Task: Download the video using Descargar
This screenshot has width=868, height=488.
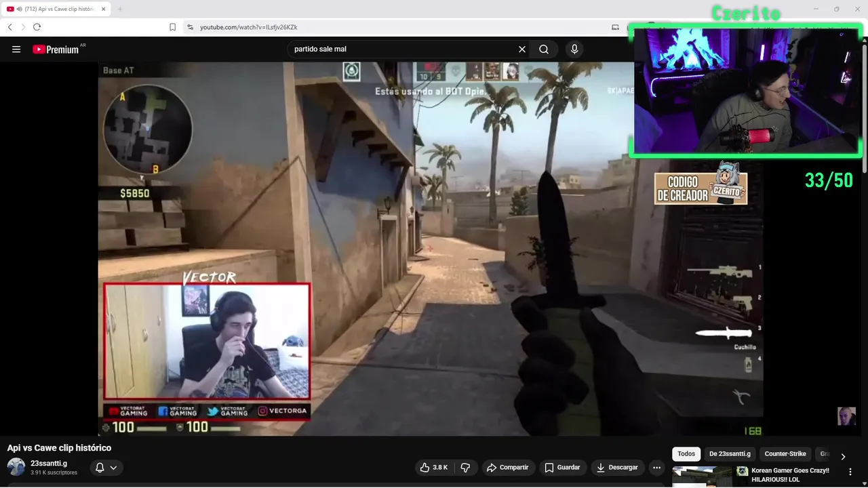Action: [617, 468]
